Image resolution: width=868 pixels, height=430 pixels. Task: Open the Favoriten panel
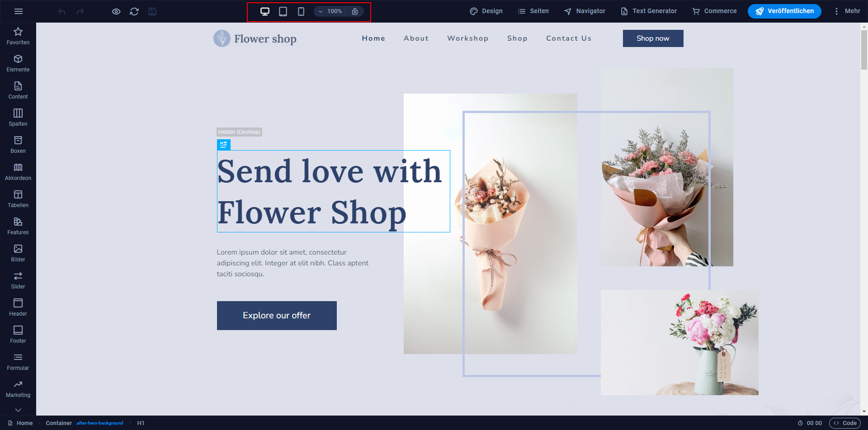click(x=18, y=36)
